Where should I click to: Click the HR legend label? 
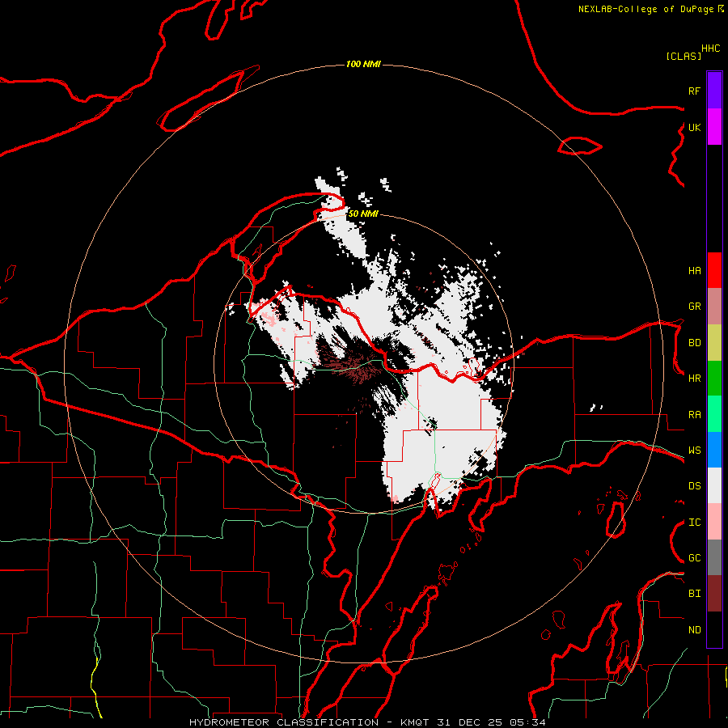694,379
